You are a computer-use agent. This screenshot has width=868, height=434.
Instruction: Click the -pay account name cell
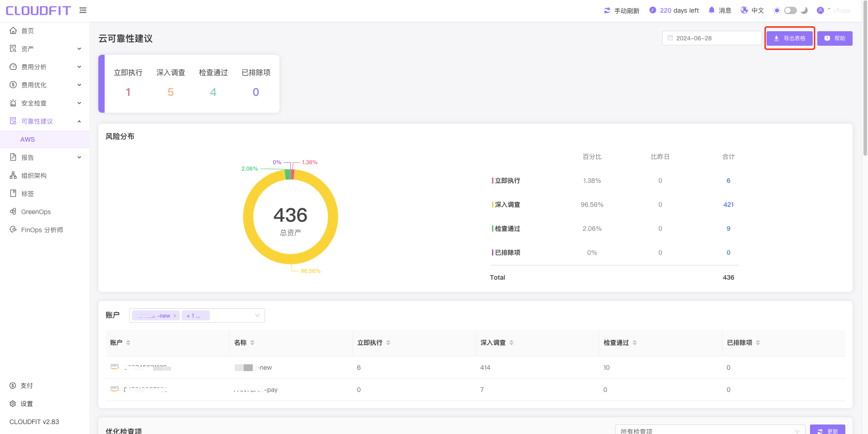pos(256,390)
